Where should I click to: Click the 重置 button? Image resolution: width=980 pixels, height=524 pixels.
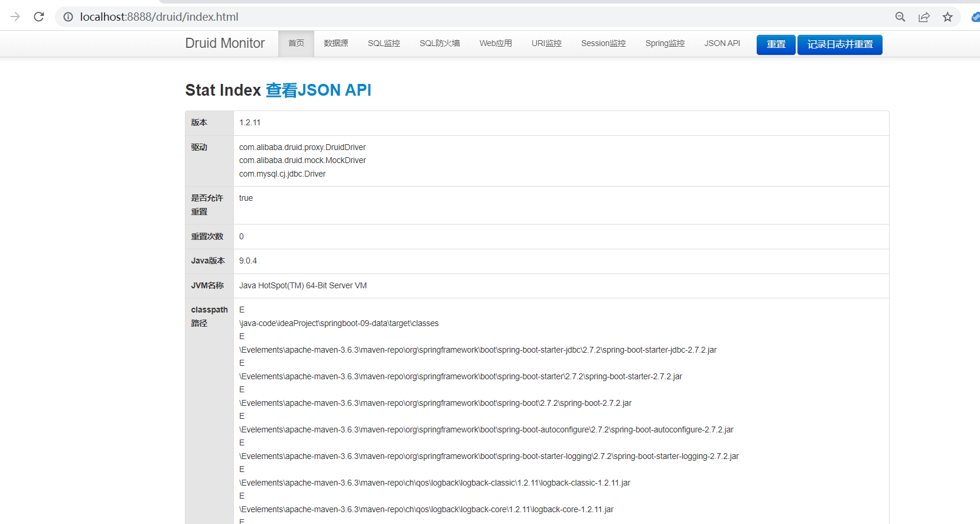coord(776,44)
